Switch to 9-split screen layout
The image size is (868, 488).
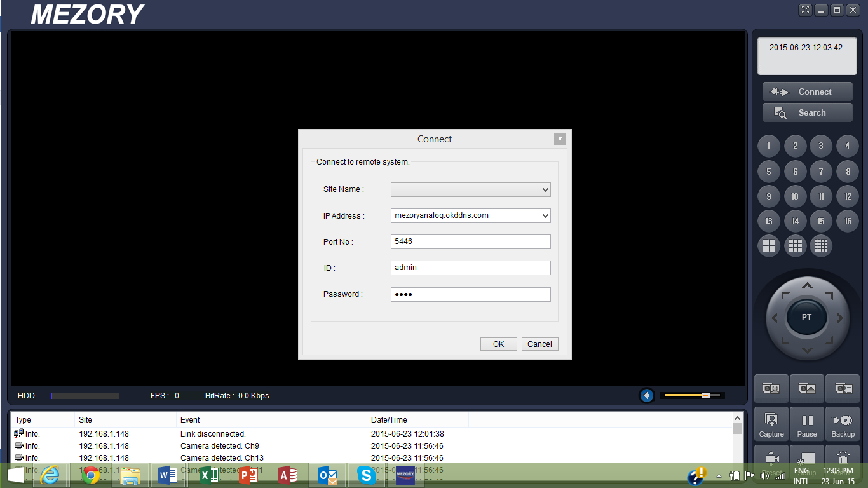(x=796, y=246)
